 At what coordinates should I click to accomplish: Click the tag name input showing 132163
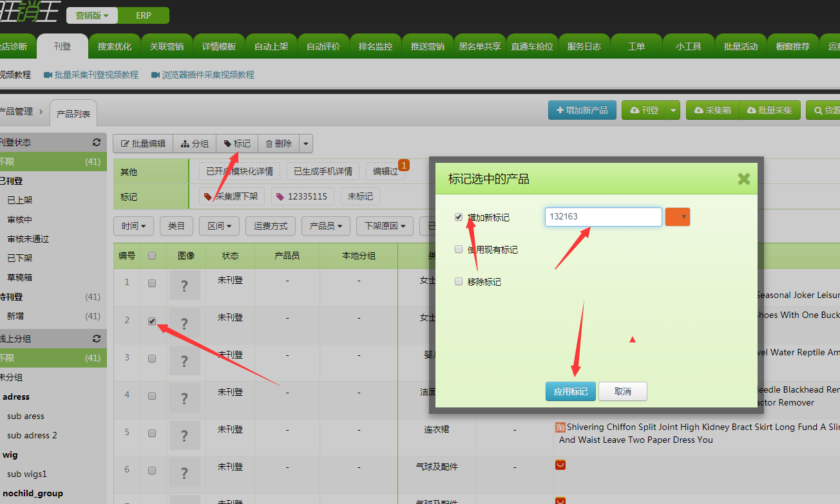coord(604,217)
